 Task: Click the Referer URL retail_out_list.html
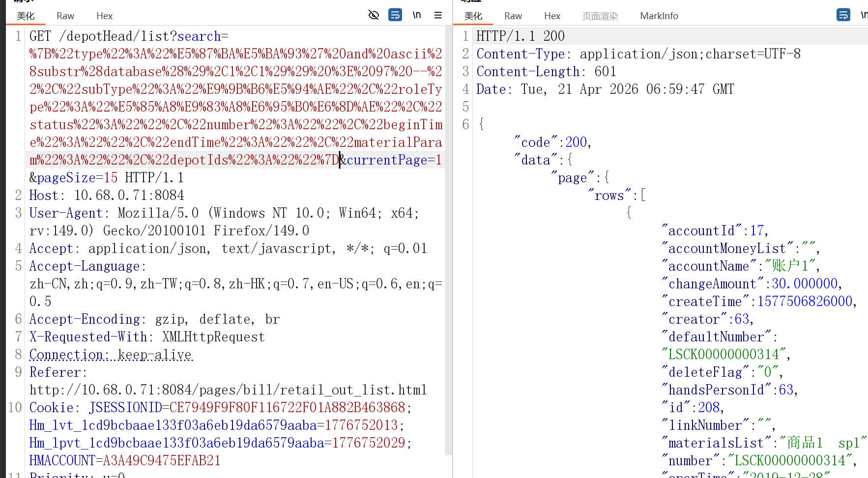coord(228,390)
